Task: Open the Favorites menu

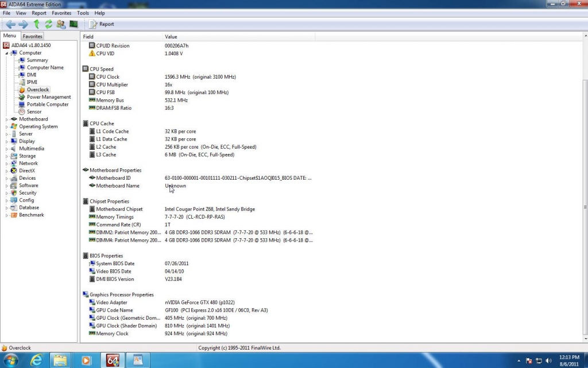Action: [x=61, y=13]
